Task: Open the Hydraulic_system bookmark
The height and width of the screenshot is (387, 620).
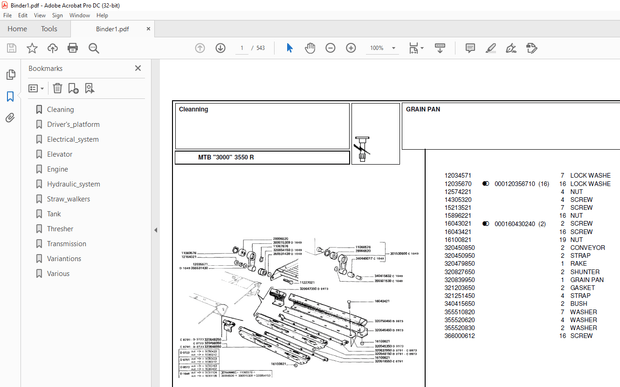Action: (x=74, y=184)
